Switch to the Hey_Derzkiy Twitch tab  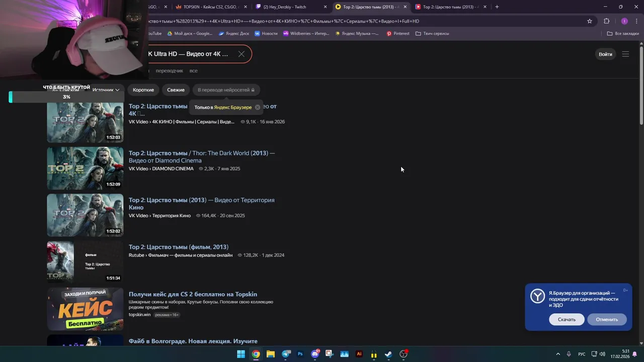291,7
